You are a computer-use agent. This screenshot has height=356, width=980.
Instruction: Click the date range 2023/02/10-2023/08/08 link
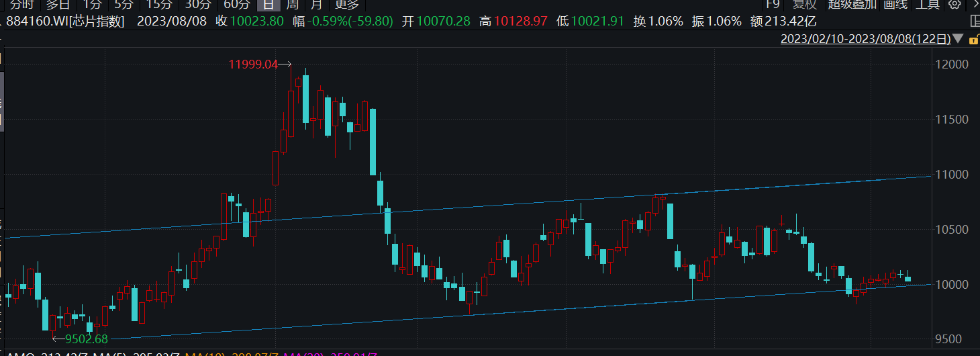(865, 39)
